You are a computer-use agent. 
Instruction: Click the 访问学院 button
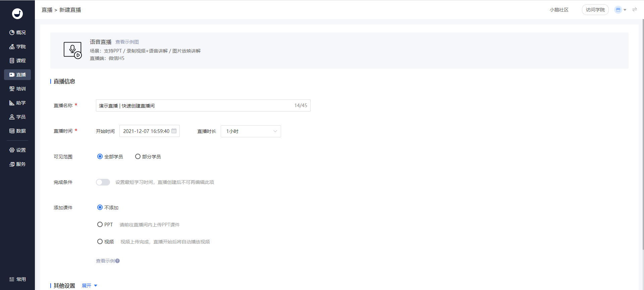595,10
